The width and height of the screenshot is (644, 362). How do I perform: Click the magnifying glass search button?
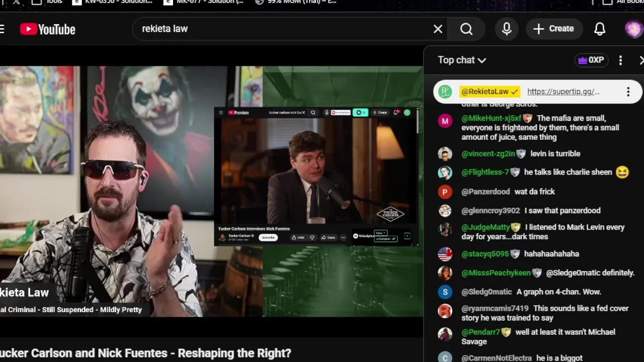466,29
